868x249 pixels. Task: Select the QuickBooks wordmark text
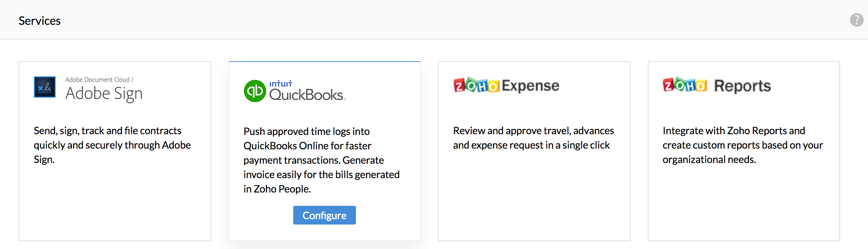coord(307,95)
